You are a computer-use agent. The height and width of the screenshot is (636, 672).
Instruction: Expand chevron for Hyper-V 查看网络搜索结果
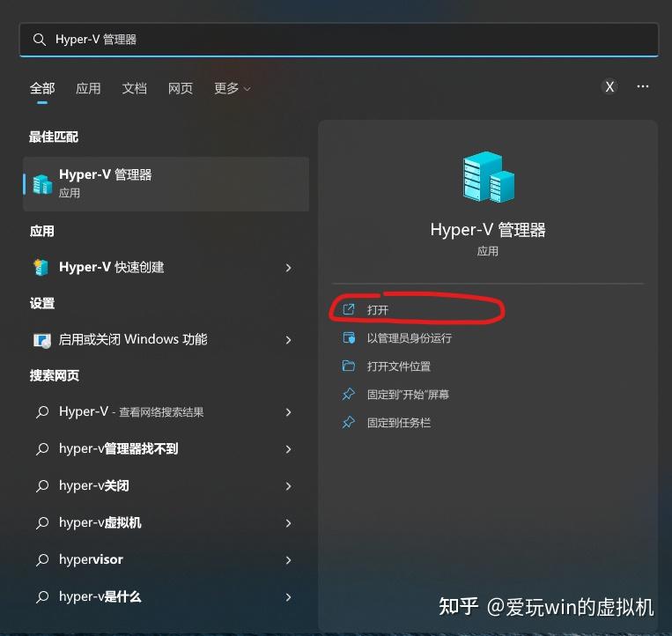pos(288,412)
